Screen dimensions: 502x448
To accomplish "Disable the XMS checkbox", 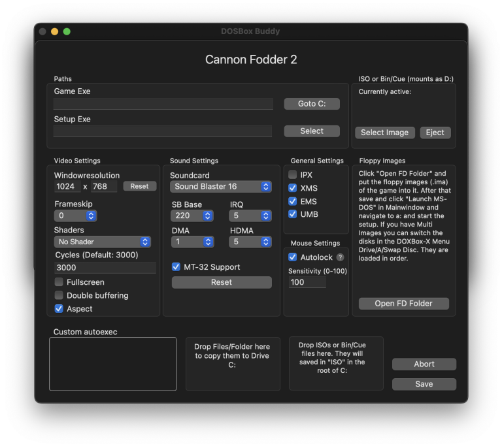I will coord(292,188).
